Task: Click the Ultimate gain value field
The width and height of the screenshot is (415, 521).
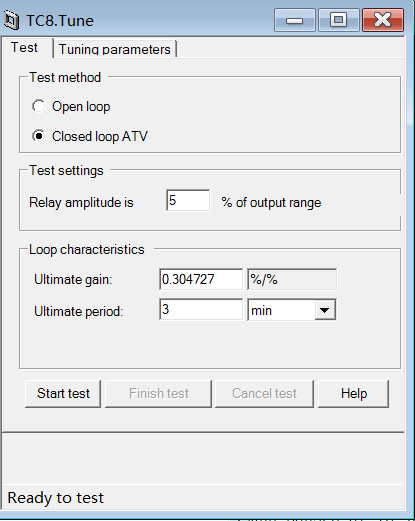Action: click(201, 279)
